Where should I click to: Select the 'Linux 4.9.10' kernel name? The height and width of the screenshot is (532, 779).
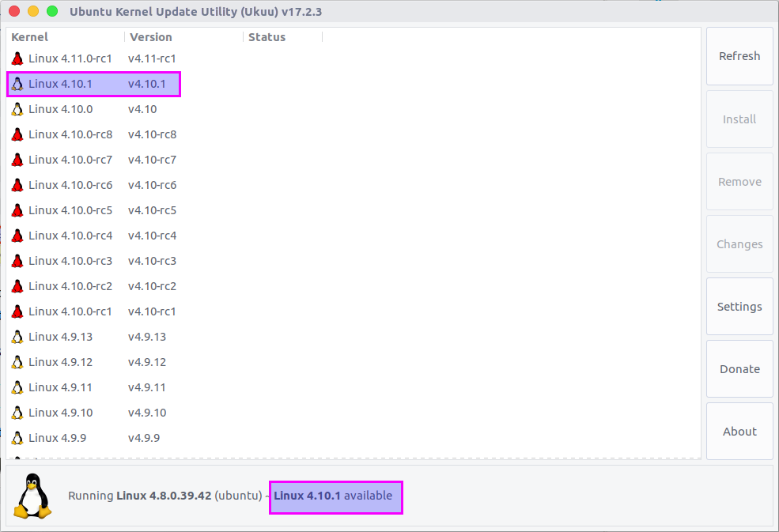tap(61, 413)
